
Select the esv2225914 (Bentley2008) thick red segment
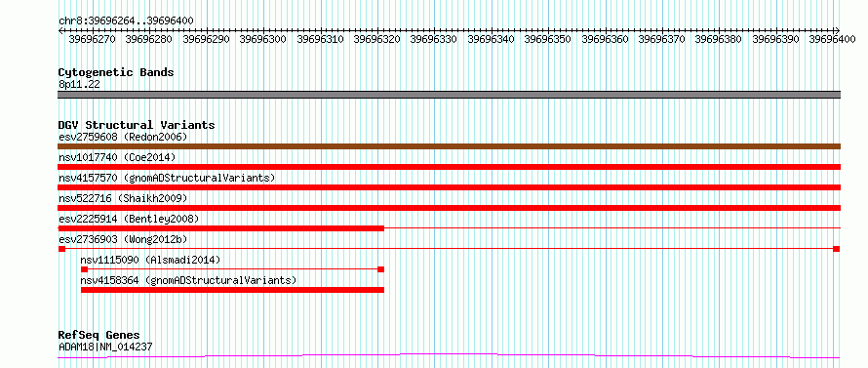pos(220,227)
